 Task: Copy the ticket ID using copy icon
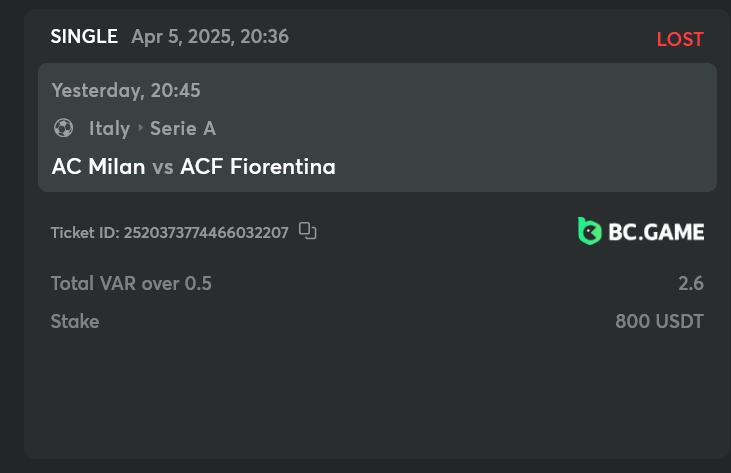tap(308, 232)
